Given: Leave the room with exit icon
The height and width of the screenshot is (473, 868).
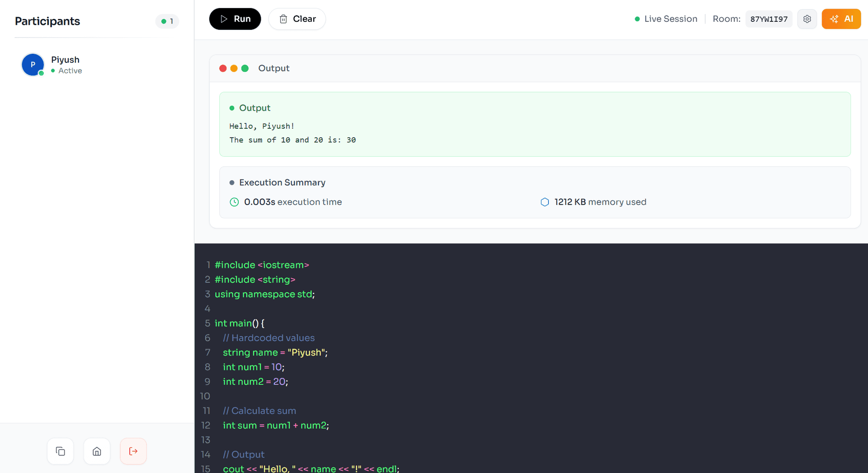Looking at the screenshot, I should coord(133,451).
